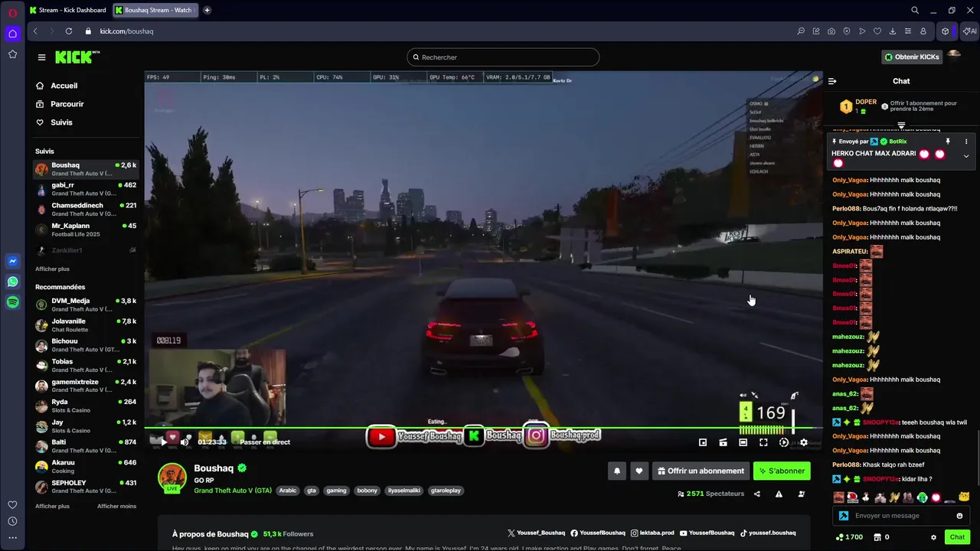Open Opera snapshot camera tool

pyautogui.click(x=831, y=31)
